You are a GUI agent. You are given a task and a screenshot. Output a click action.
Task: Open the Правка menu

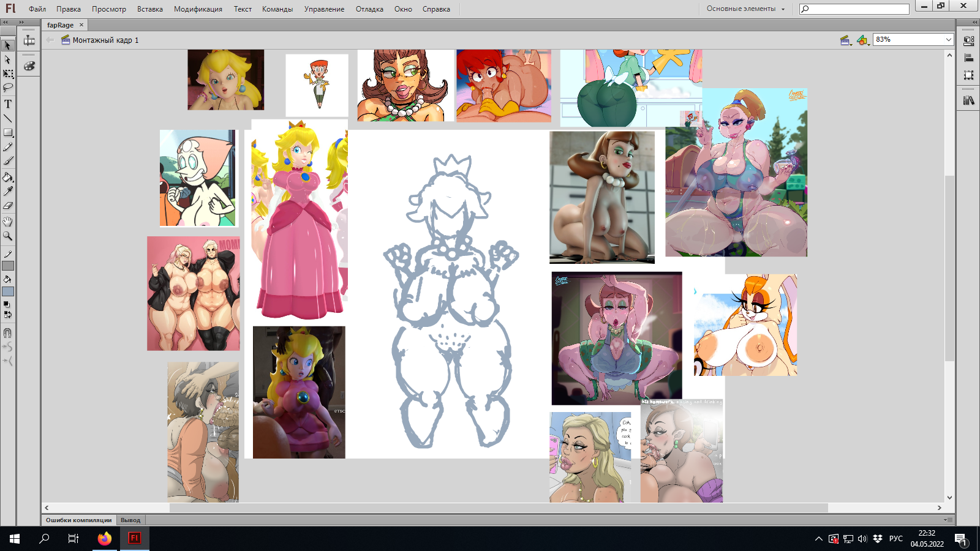[x=69, y=9]
